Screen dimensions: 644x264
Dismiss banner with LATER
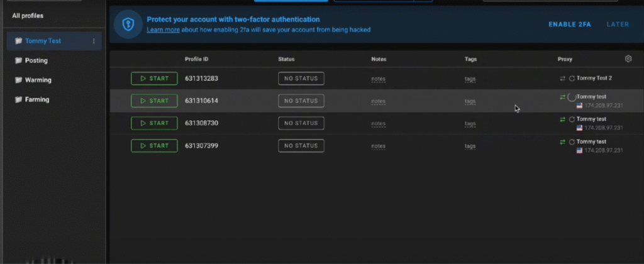tap(618, 25)
